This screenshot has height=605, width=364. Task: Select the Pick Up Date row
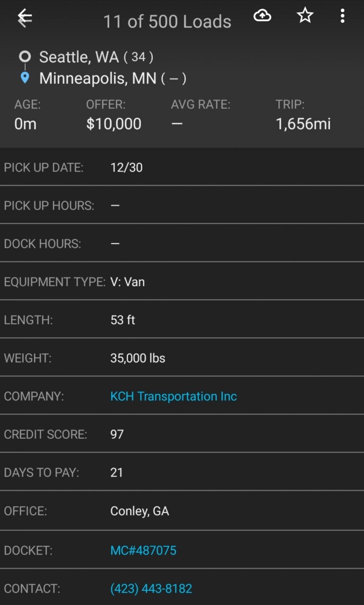click(x=182, y=168)
